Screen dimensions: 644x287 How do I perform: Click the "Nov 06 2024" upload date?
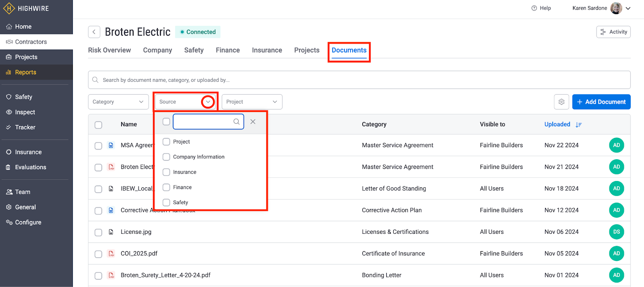pos(561,232)
